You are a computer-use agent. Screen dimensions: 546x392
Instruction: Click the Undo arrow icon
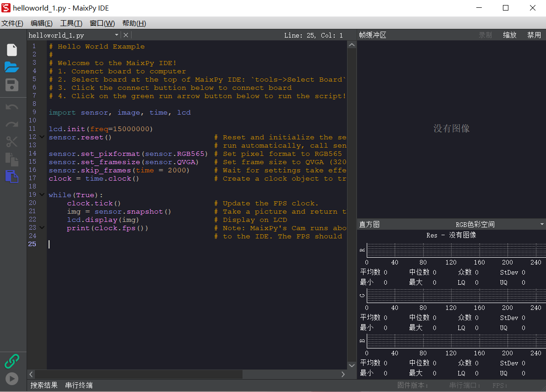(12, 107)
